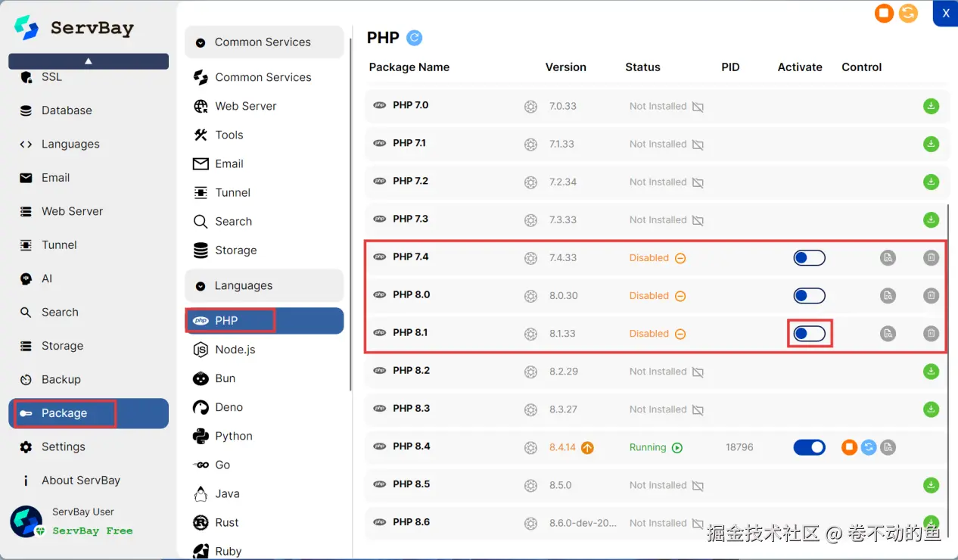Open settings gear for PHP 8.2
The image size is (958, 560).
(x=530, y=372)
